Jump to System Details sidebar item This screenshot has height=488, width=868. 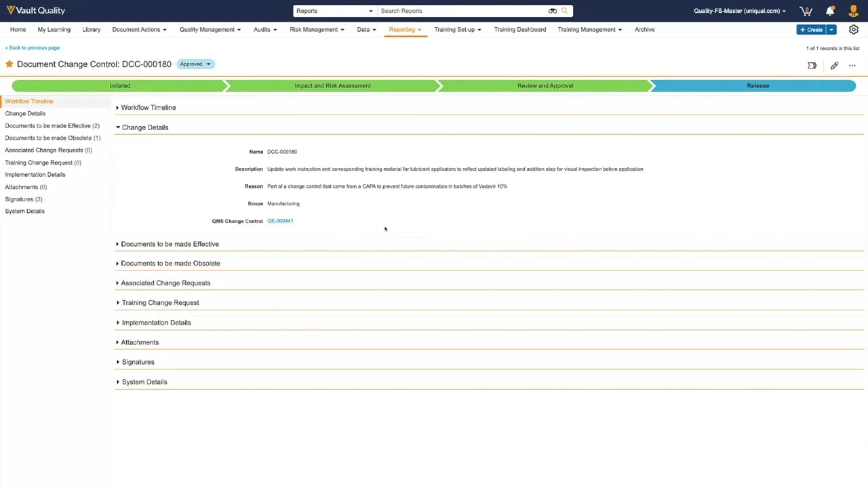coord(24,211)
